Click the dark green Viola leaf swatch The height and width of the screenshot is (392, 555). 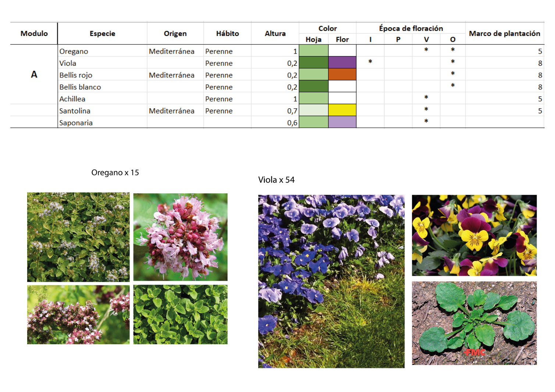tap(313, 62)
